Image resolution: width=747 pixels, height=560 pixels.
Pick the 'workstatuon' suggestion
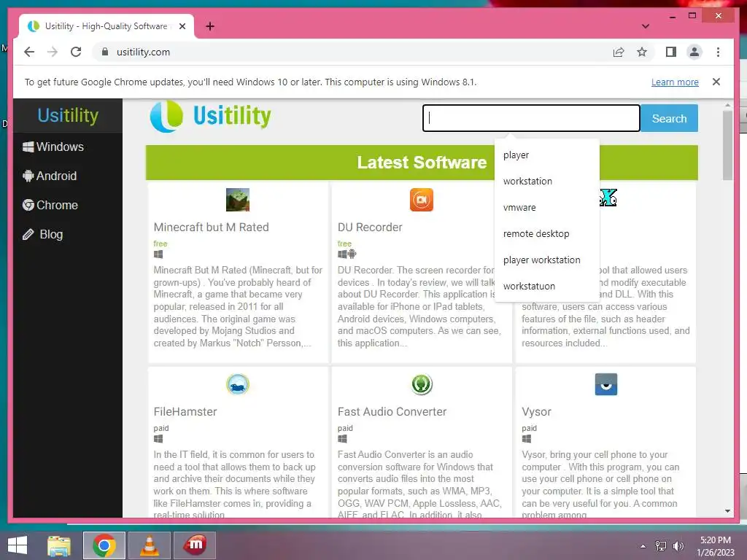[547, 286]
